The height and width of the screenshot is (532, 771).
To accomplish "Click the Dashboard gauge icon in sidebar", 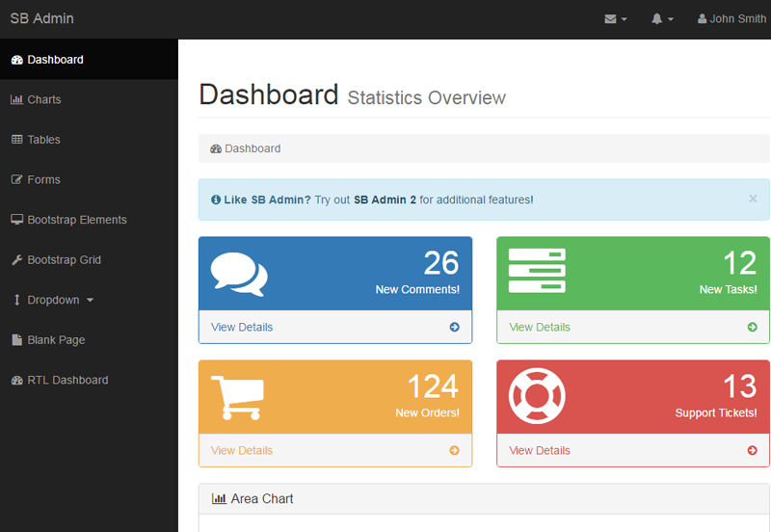I will pyautogui.click(x=17, y=60).
